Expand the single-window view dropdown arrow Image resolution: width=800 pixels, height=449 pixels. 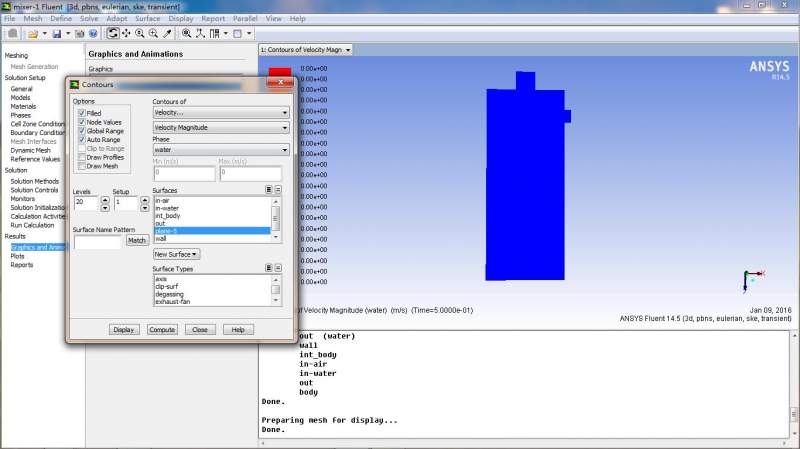[249, 34]
